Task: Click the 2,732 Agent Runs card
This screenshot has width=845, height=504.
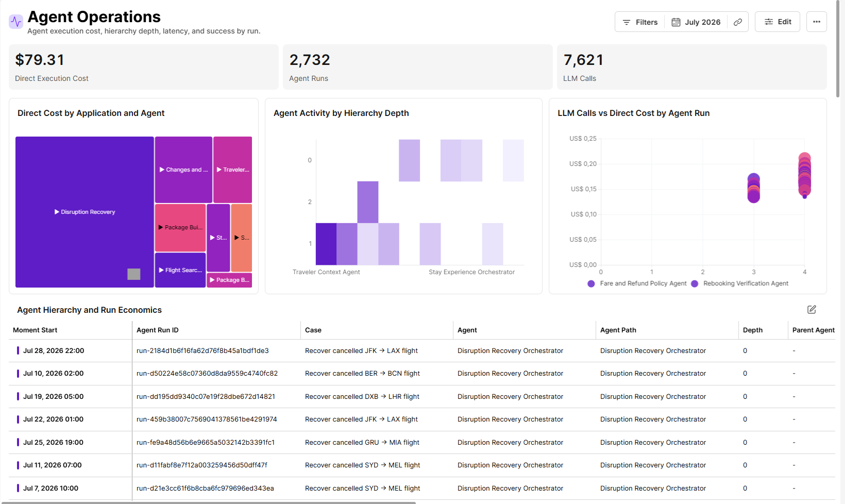Action: coord(417,67)
